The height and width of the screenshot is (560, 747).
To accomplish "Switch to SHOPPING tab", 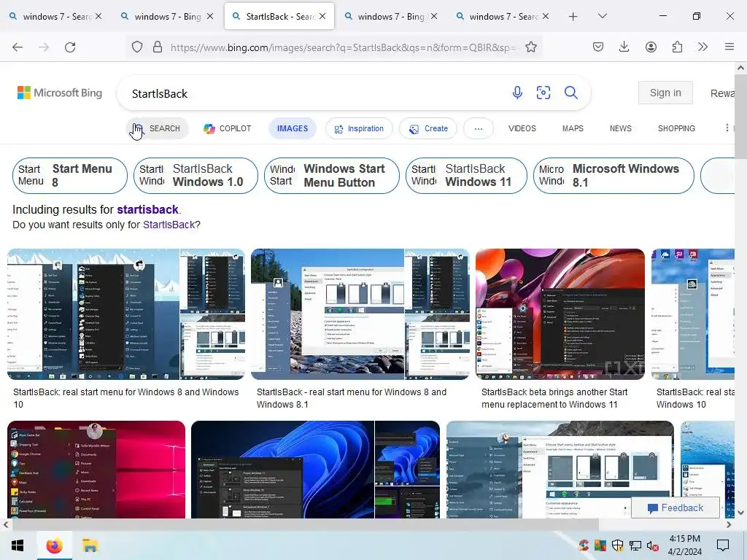I will [x=676, y=128].
